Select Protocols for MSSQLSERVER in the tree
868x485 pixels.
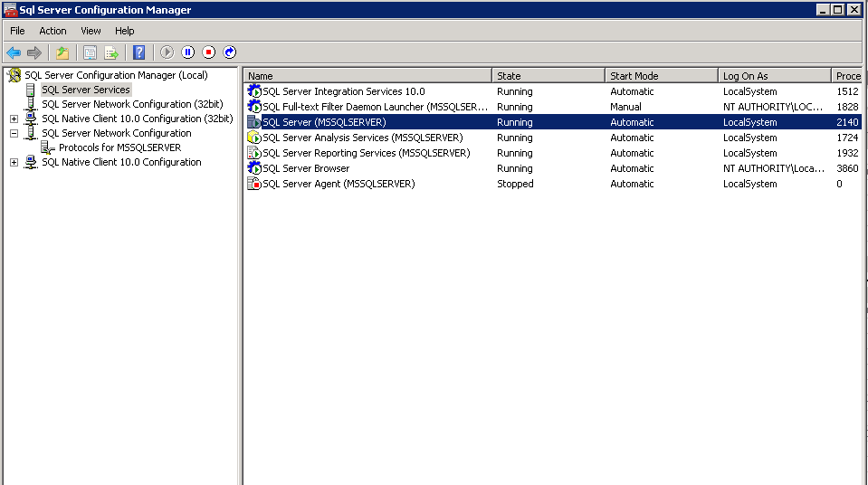click(x=120, y=147)
